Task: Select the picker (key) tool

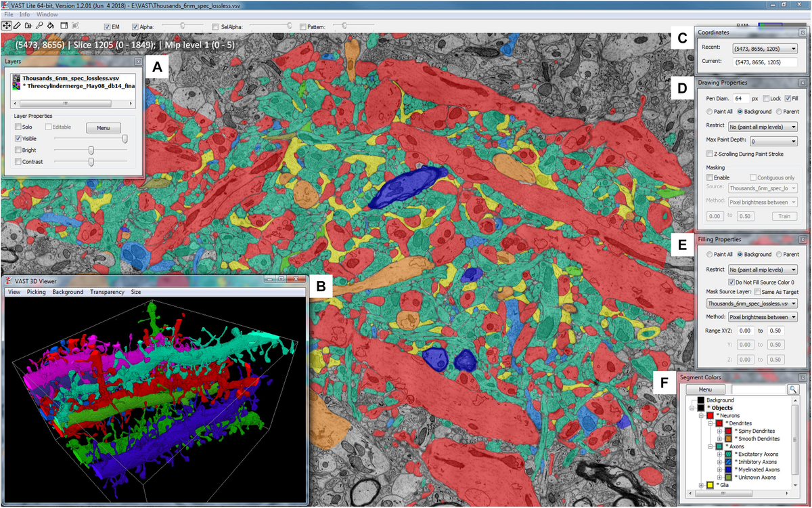Action: coord(39,25)
